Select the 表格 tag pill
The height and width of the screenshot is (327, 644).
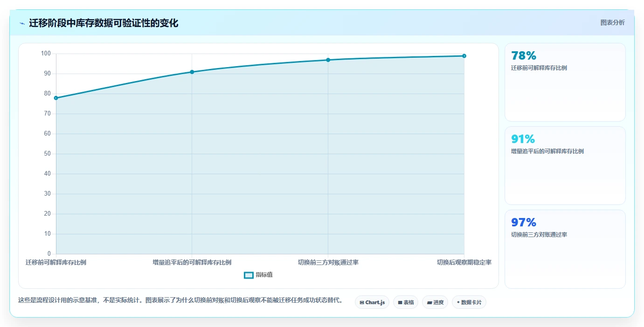tap(406, 302)
